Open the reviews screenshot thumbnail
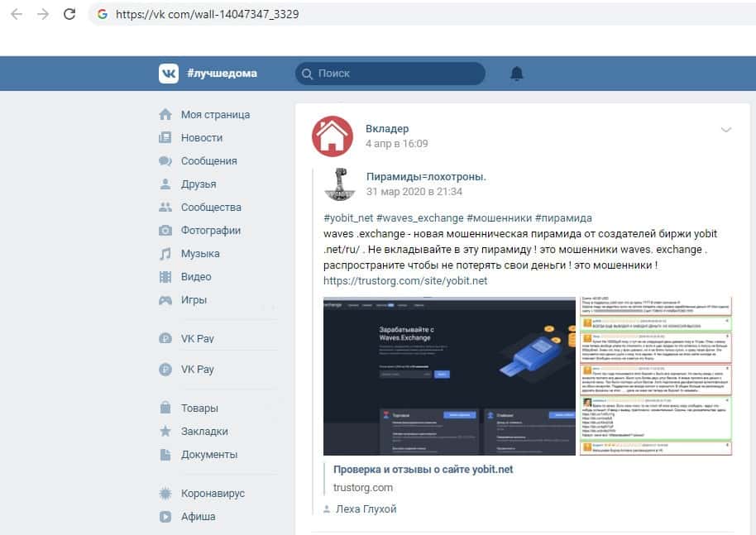756x535 pixels. 656,376
